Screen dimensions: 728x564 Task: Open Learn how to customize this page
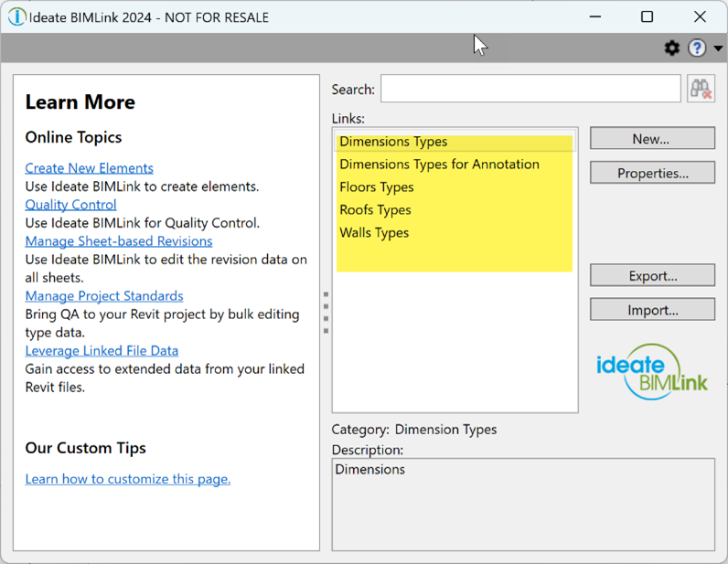click(x=128, y=479)
